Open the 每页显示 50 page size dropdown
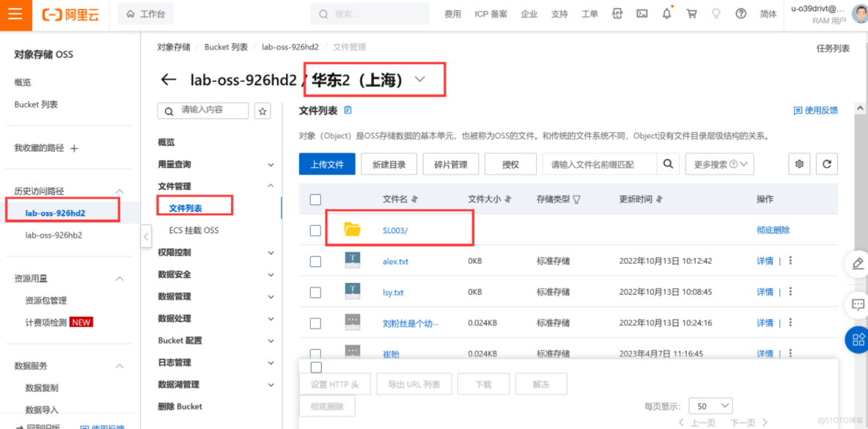Screen dimensions: 868x429 tap(712, 406)
